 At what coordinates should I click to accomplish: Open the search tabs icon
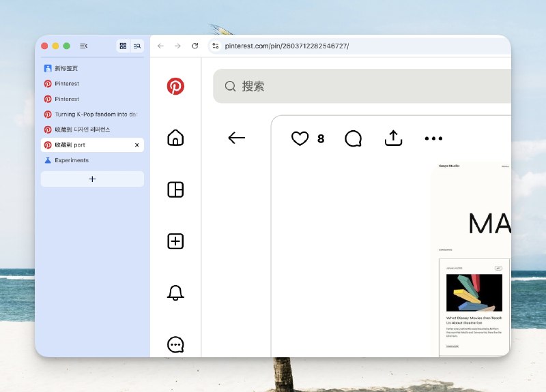pyautogui.click(x=137, y=46)
